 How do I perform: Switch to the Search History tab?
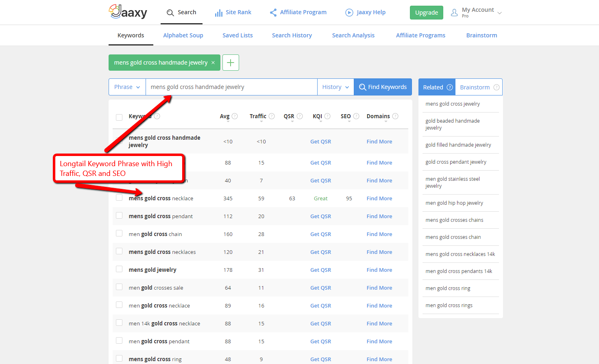292,35
